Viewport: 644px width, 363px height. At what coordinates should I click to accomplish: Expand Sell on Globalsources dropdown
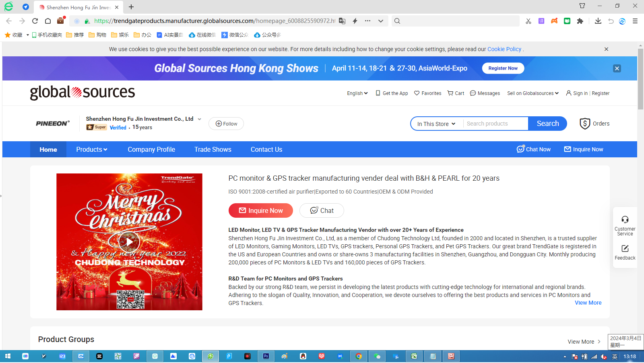pos(533,93)
